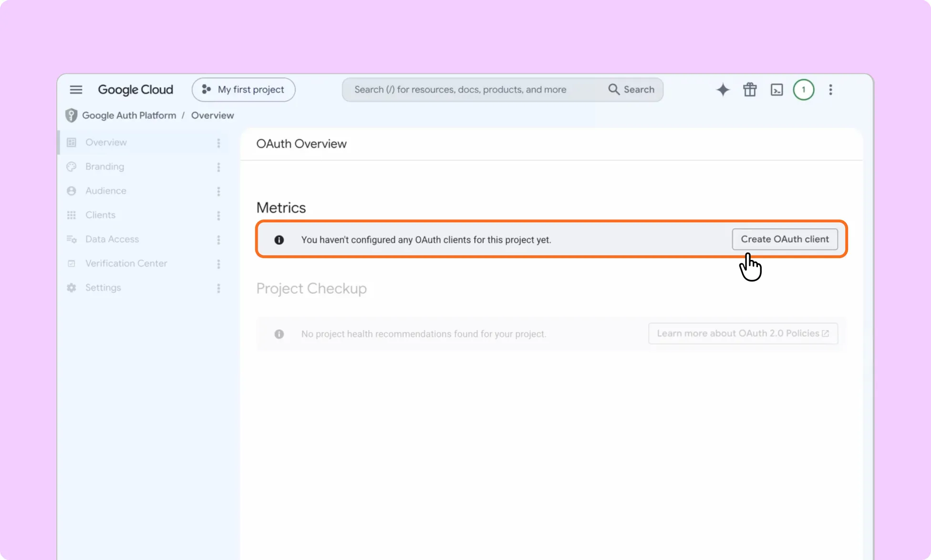Click the OAuth Overview page title
Viewport: 931px width, 560px height.
coord(301,144)
